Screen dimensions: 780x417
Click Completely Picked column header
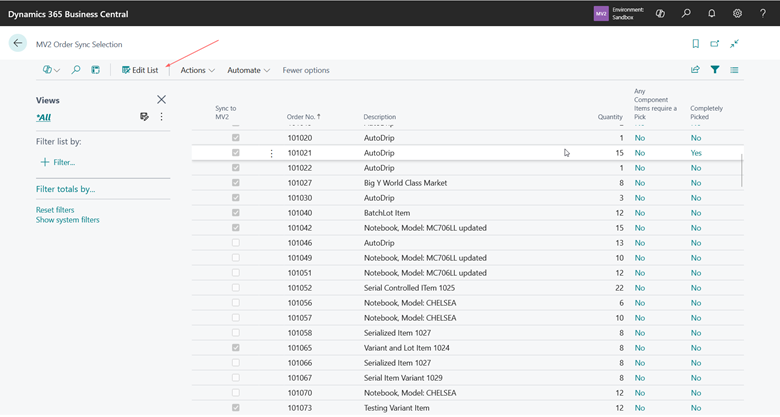coord(706,112)
